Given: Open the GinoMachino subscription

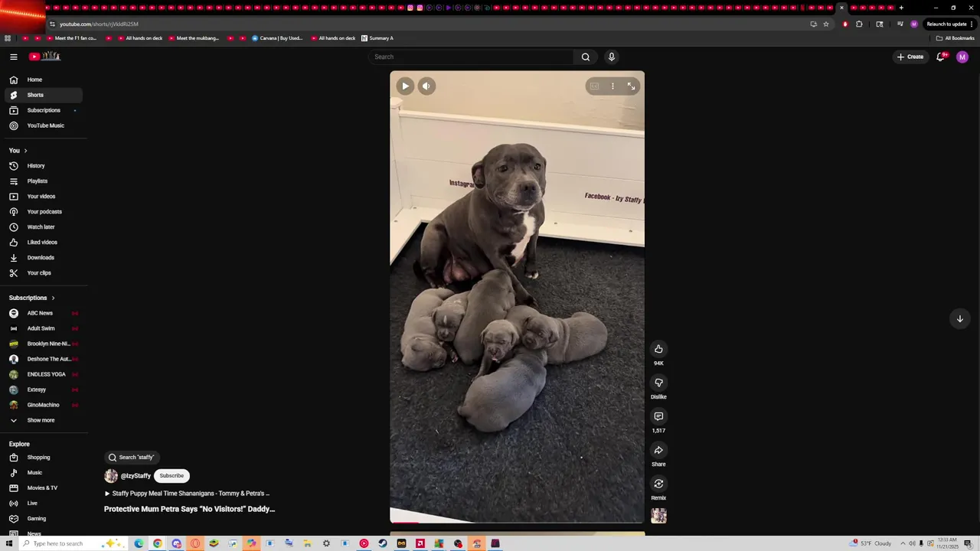Looking at the screenshot, I should (43, 405).
